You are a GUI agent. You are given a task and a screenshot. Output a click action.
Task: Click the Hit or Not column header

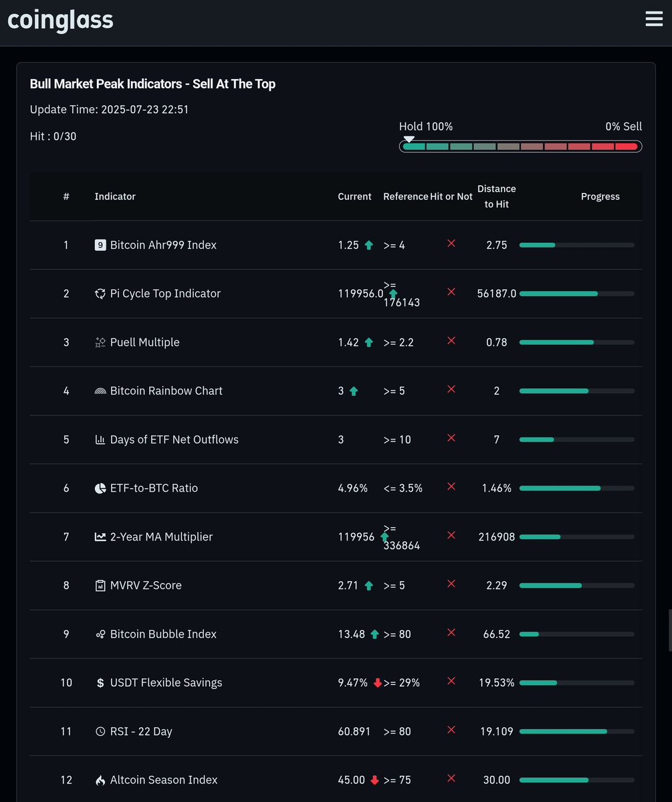pos(451,197)
